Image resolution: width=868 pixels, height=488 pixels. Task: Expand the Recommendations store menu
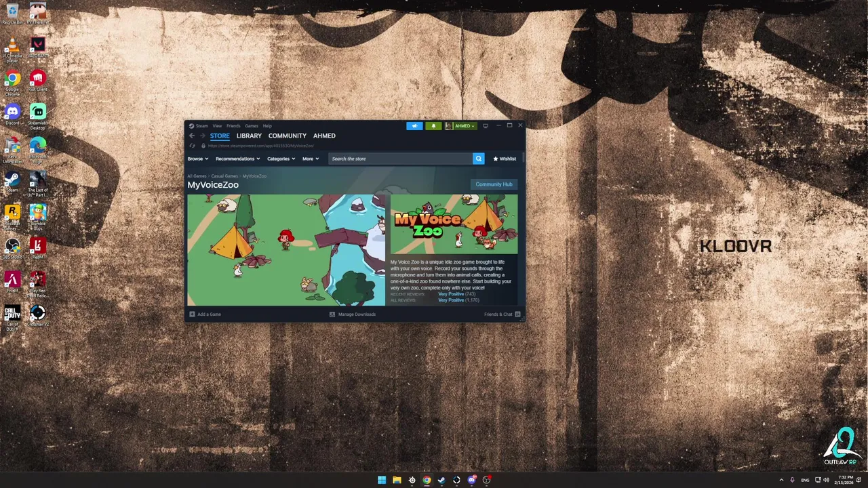237,159
